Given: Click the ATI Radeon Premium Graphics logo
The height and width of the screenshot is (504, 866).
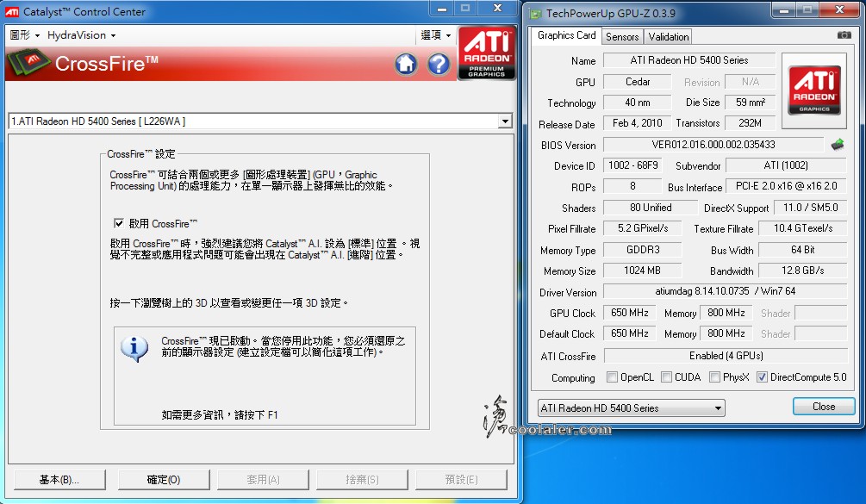Looking at the screenshot, I should click(487, 53).
